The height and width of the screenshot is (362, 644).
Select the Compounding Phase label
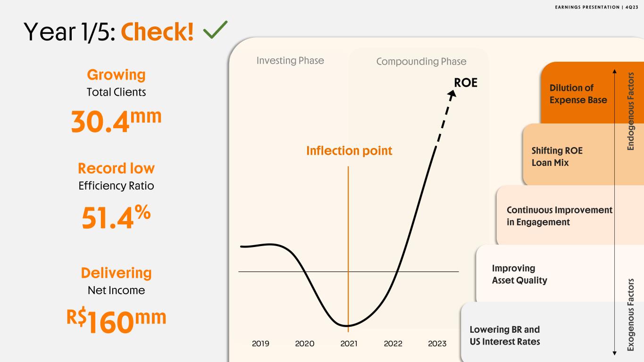pyautogui.click(x=421, y=62)
